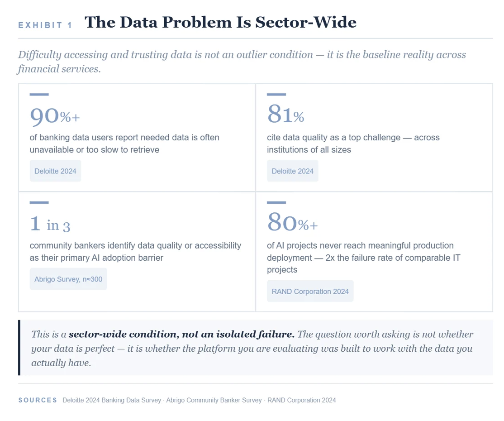The image size is (504, 421).
Task: Click the 80%+ statistic figure
Action: tap(292, 222)
